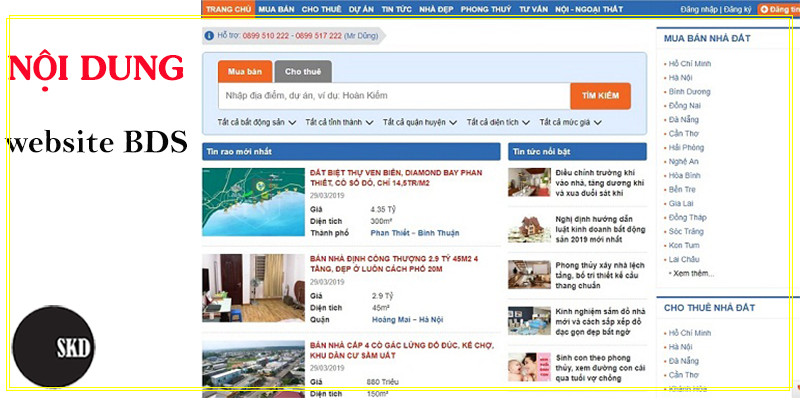
Task: Open the NHÀ ĐẸP menu item
Action: [x=436, y=9]
